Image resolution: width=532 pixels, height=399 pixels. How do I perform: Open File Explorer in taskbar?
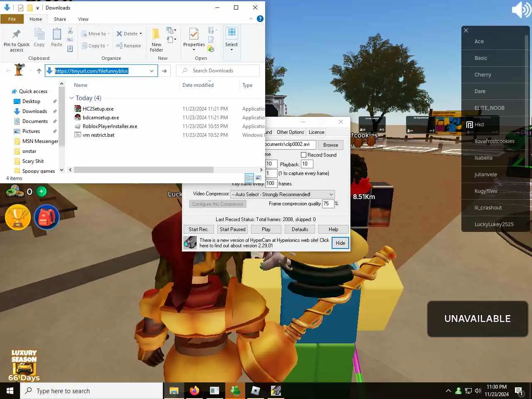(174, 391)
